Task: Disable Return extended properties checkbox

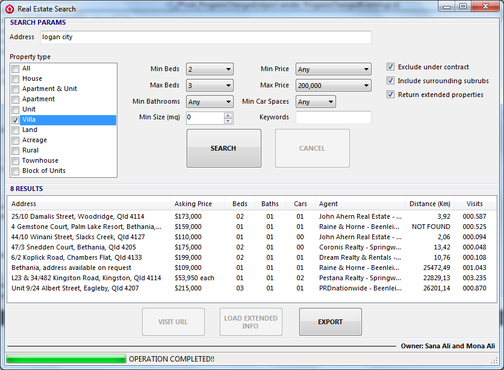Action: [390, 94]
